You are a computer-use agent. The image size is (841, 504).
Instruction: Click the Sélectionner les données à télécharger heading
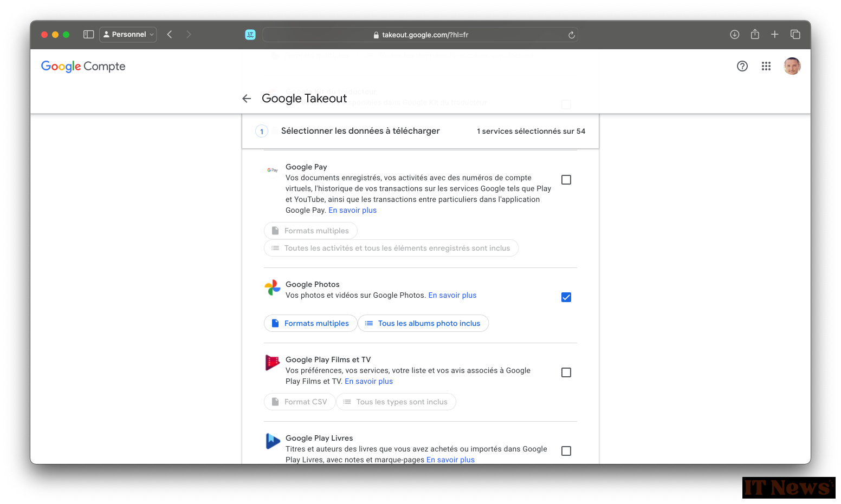click(x=360, y=131)
